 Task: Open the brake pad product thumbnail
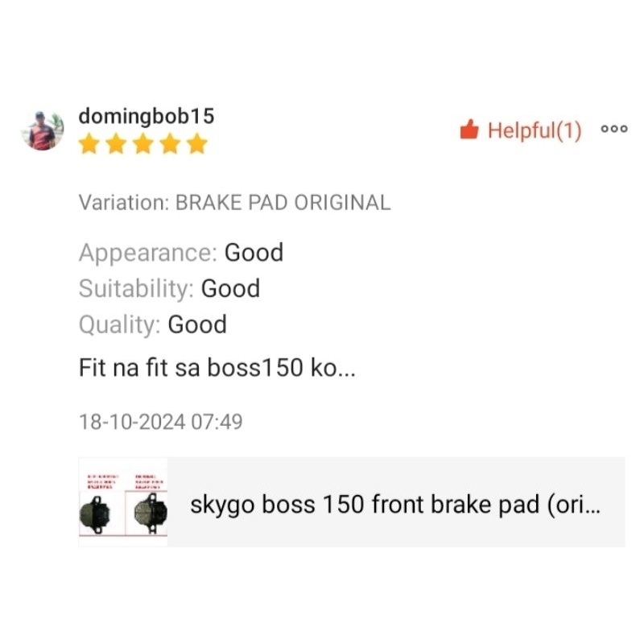pos(123,502)
